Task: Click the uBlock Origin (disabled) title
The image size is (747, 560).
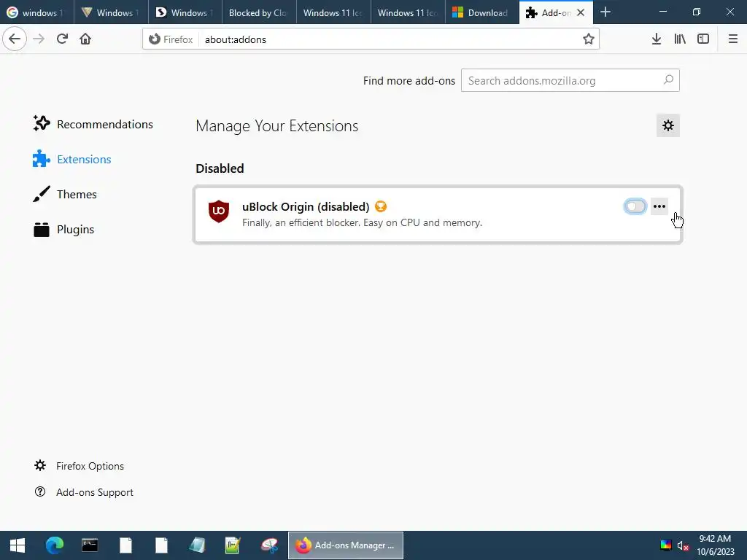Action: point(306,206)
